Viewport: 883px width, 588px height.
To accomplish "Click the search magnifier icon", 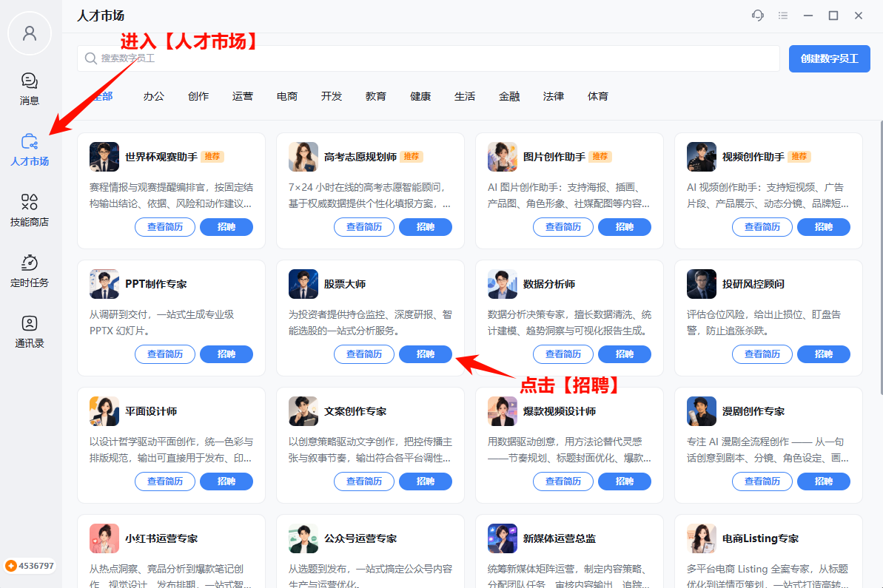I will point(90,58).
